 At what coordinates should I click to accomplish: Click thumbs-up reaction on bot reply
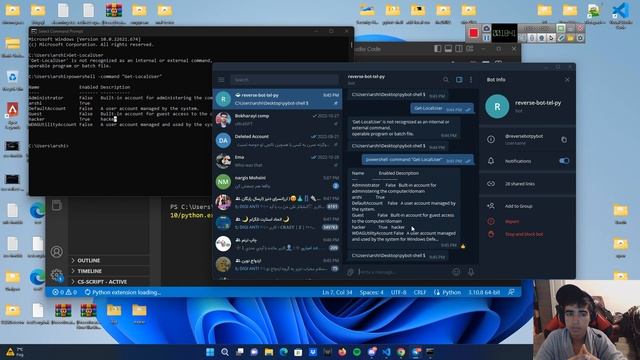[463, 246]
